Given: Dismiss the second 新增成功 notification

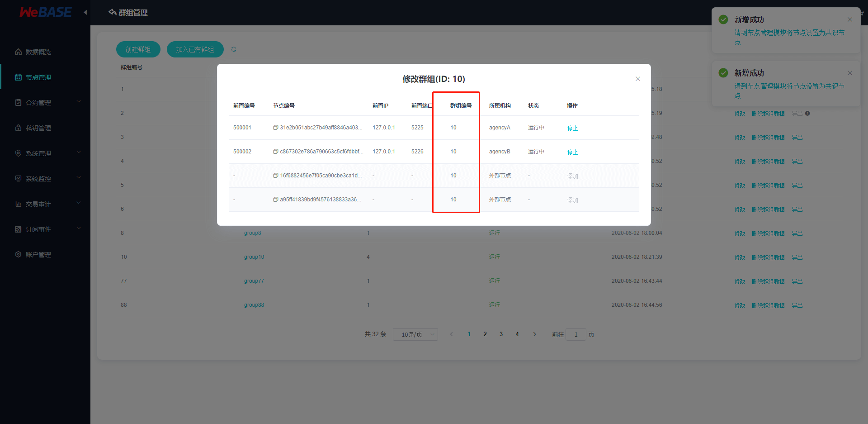Looking at the screenshot, I should [x=850, y=73].
